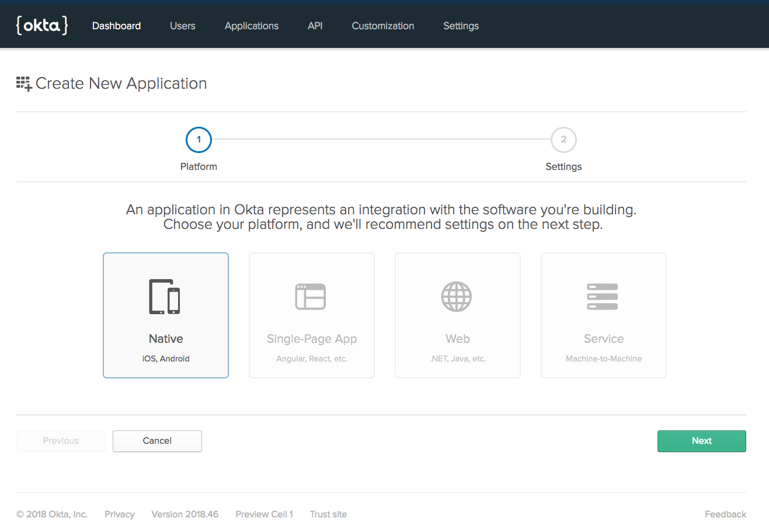This screenshot has height=532, width=769.
Task: Jump to step 2 Settings circle
Action: click(563, 140)
